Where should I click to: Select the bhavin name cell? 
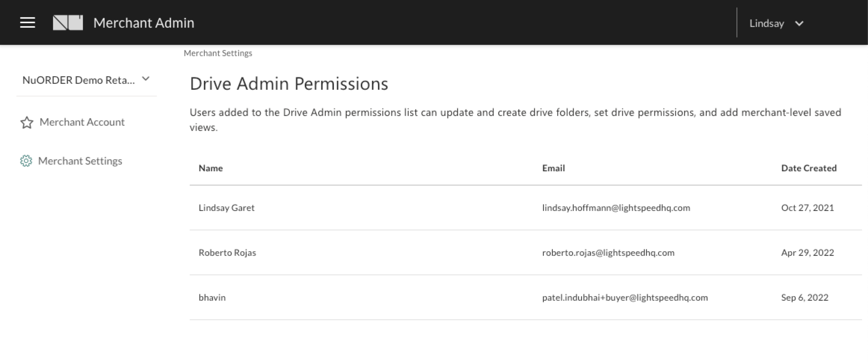[x=212, y=297]
